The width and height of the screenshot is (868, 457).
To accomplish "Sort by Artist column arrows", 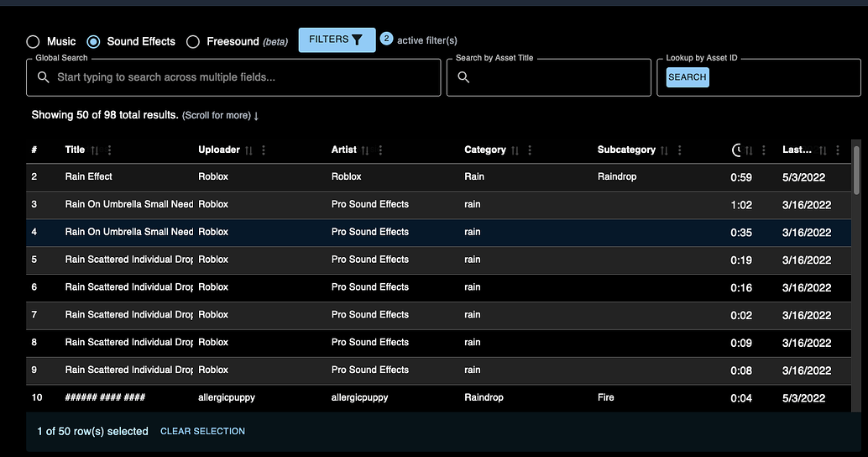I will tap(365, 150).
